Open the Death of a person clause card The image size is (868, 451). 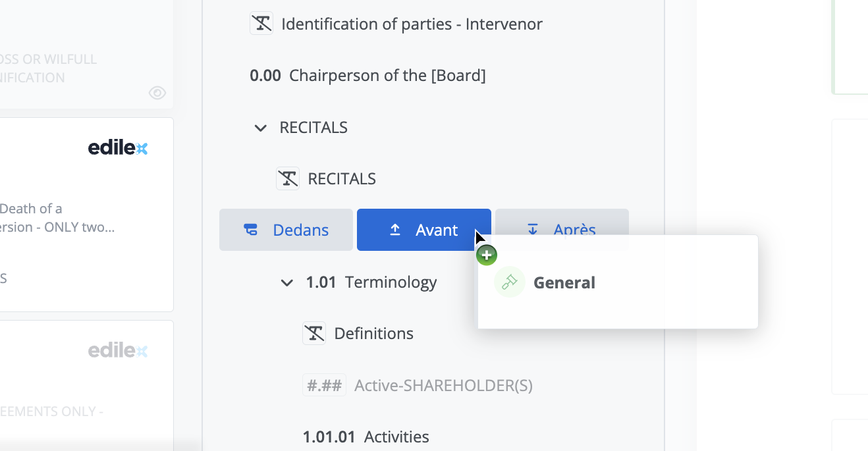point(66,217)
